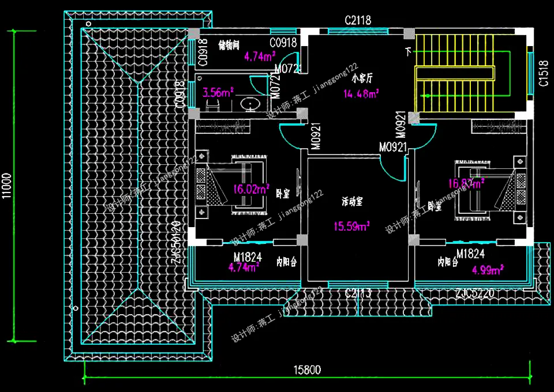554x392 pixels.
Task: Click the M0921 door swing arc at left bedroom
Action: 290,137
